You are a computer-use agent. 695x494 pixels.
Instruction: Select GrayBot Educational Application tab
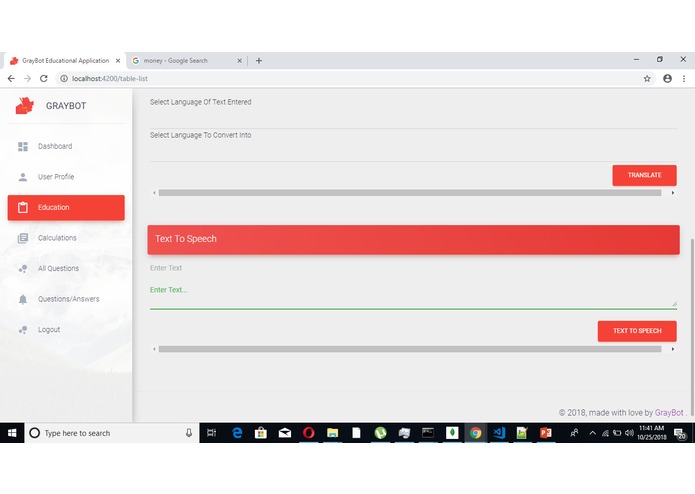coord(64,61)
